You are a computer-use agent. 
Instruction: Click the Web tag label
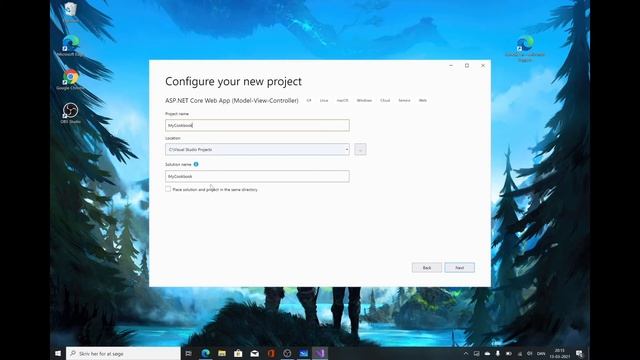pyautogui.click(x=423, y=100)
